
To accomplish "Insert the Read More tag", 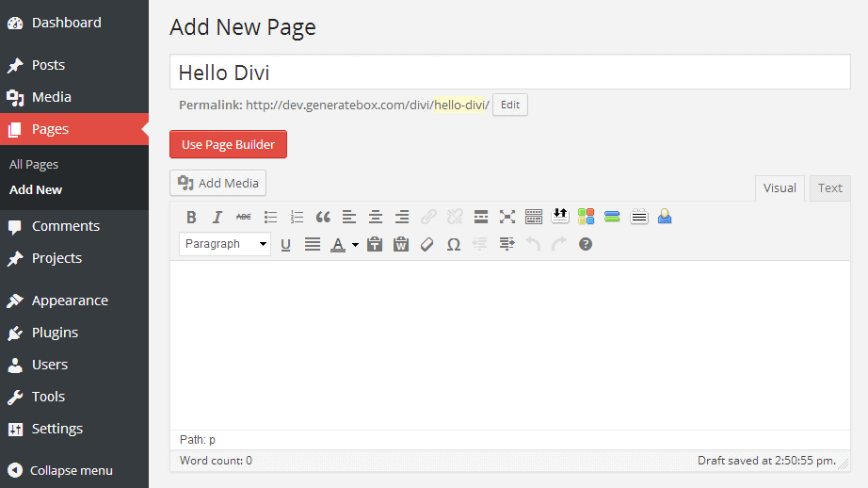I will point(481,217).
